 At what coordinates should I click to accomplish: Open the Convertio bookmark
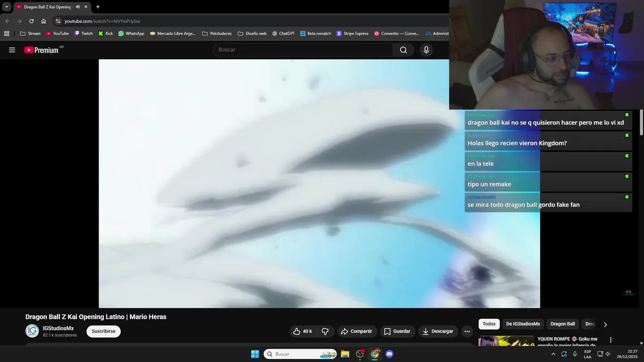tap(396, 34)
